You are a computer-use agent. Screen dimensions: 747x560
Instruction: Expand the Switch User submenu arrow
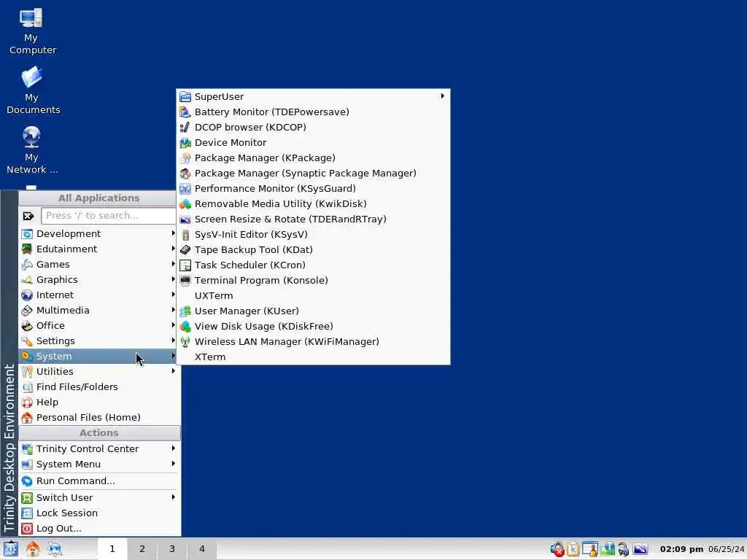(173, 497)
